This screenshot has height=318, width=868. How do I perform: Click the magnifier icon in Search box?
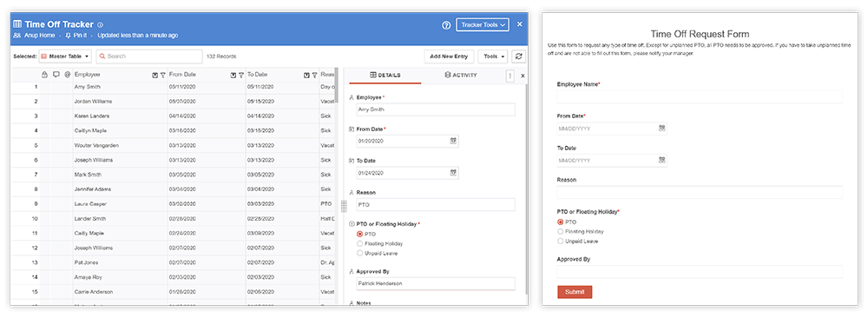click(x=103, y=56)
